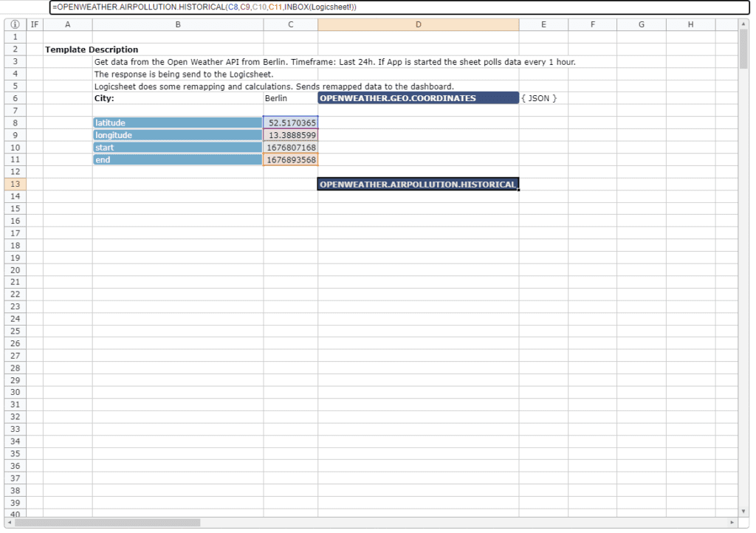The height and width of the screenshot is (533, 756).
Task: Select column B header
Action: [177, 24]
